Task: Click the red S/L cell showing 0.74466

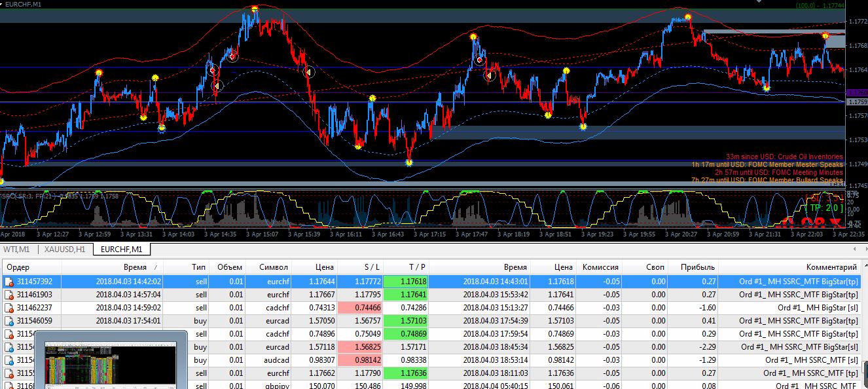Action: pyautogui.click(x=361, y=308)
